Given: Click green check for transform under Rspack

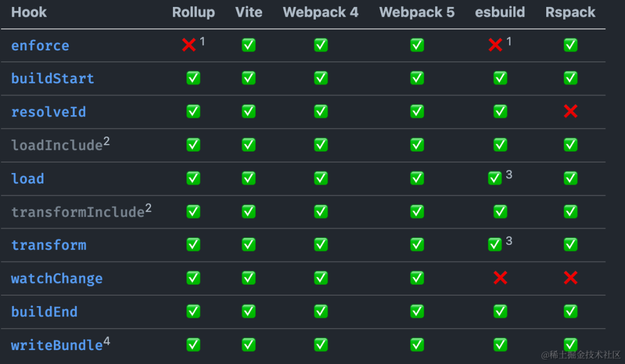Looking at the screenshot, I should tap(571, 244).
